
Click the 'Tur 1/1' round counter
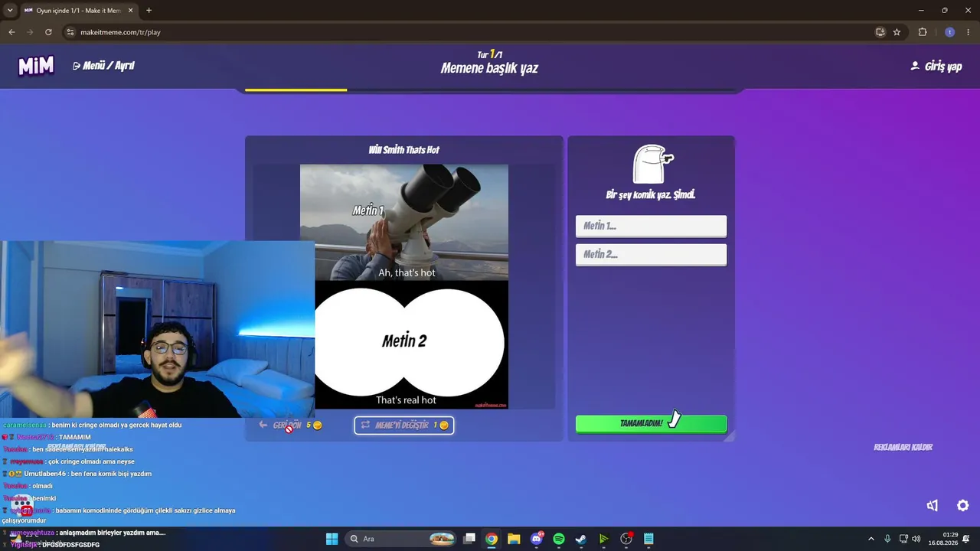489,54
